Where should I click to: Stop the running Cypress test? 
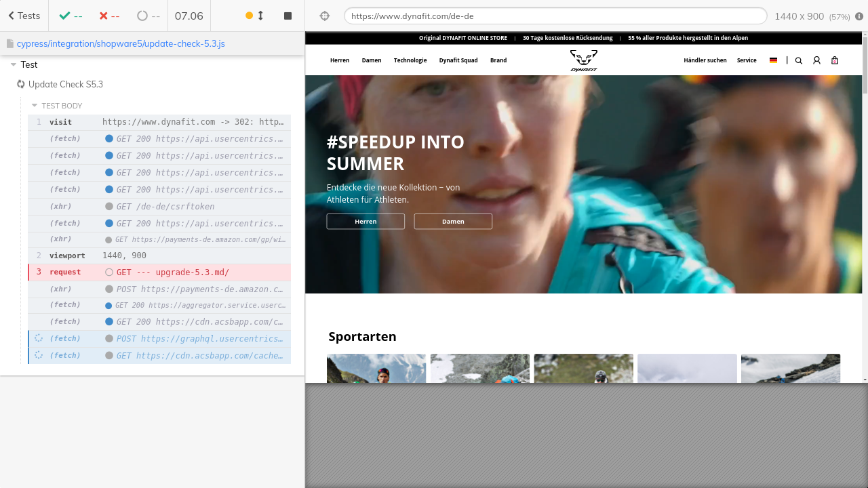click(288, 16)
